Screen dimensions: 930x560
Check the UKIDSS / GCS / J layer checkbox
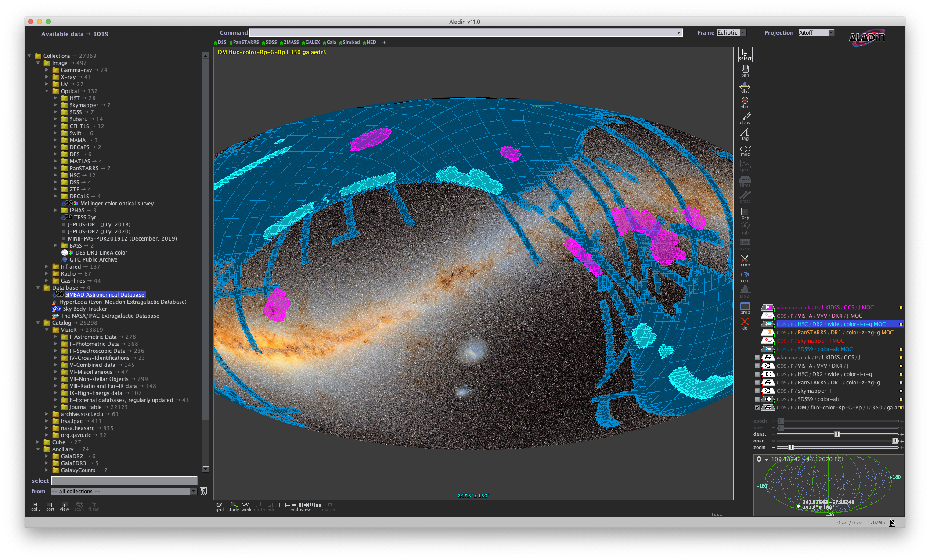[757, 357]
